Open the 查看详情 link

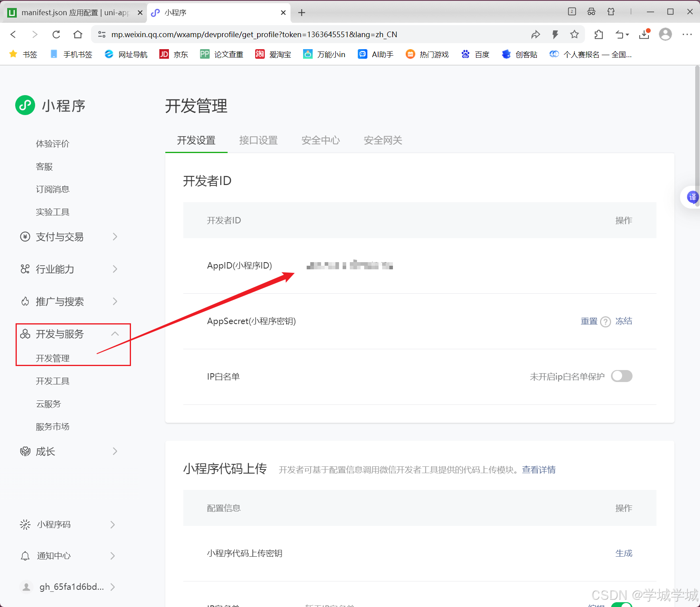(x=538, y=470)
